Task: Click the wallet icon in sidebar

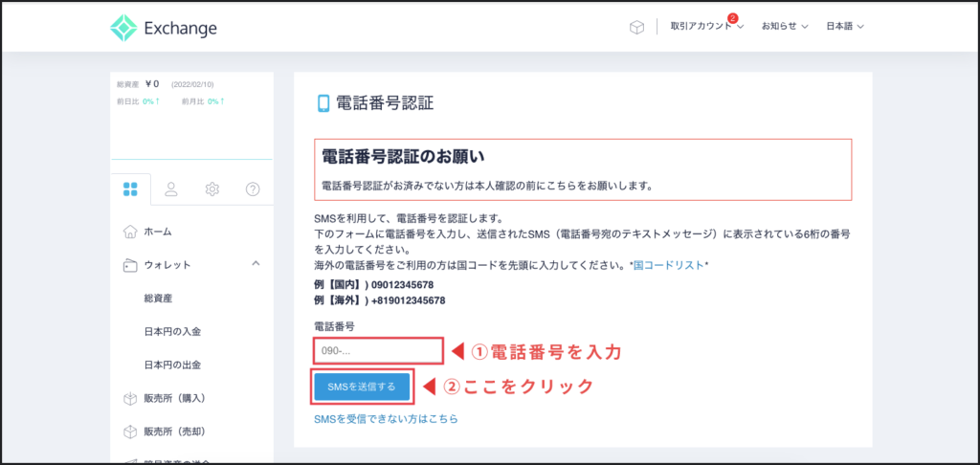Action: 130,265
